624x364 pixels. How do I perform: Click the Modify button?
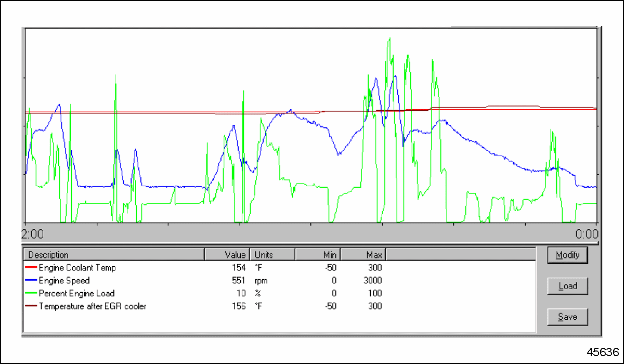pos(567,255)
